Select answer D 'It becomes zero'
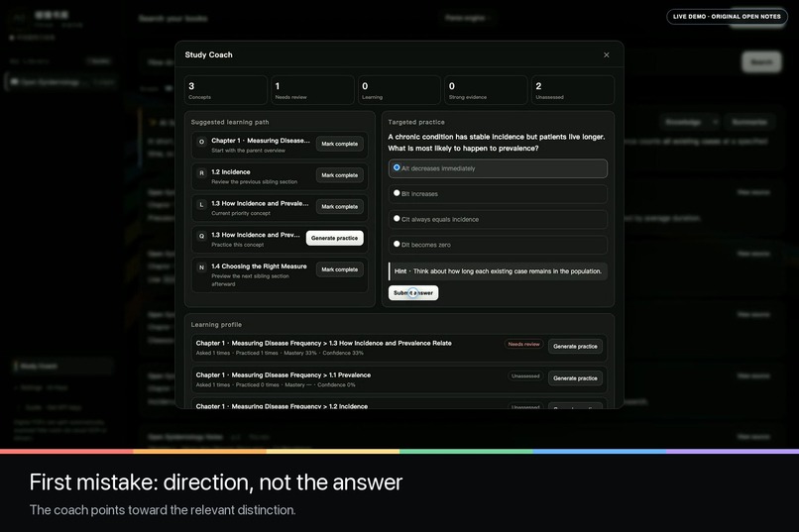 [x=498, y=245]
